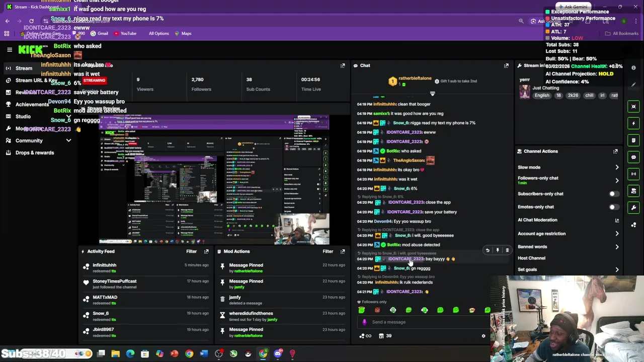Open Mod Actions Filter dropdown
Screen dimensions: 644x362
(328, 251)
